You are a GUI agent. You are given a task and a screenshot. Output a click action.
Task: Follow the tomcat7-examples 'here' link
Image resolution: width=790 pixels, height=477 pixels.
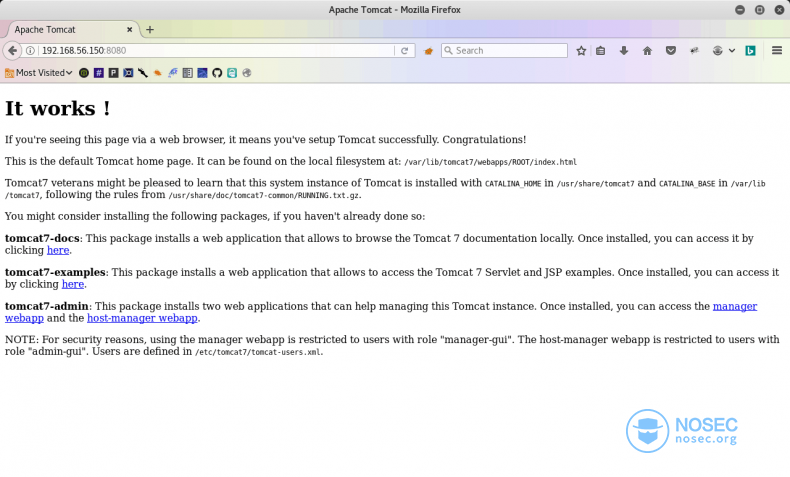click(x=73, y=284)
